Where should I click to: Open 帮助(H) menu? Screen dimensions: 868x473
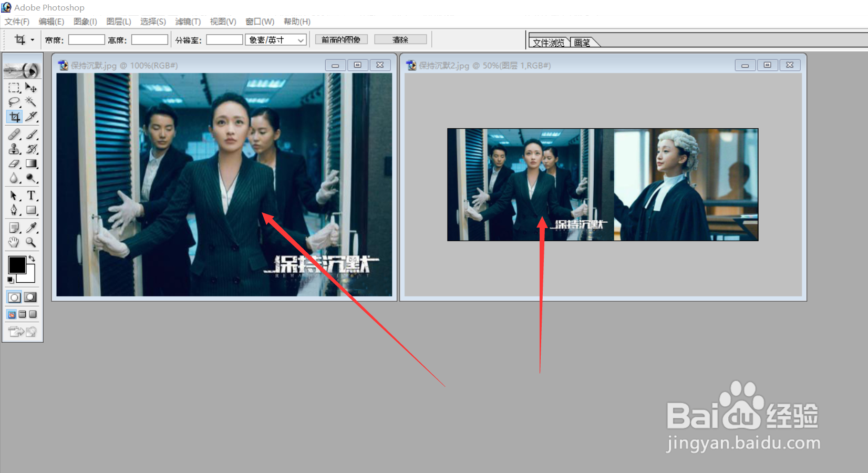point(297,22)
